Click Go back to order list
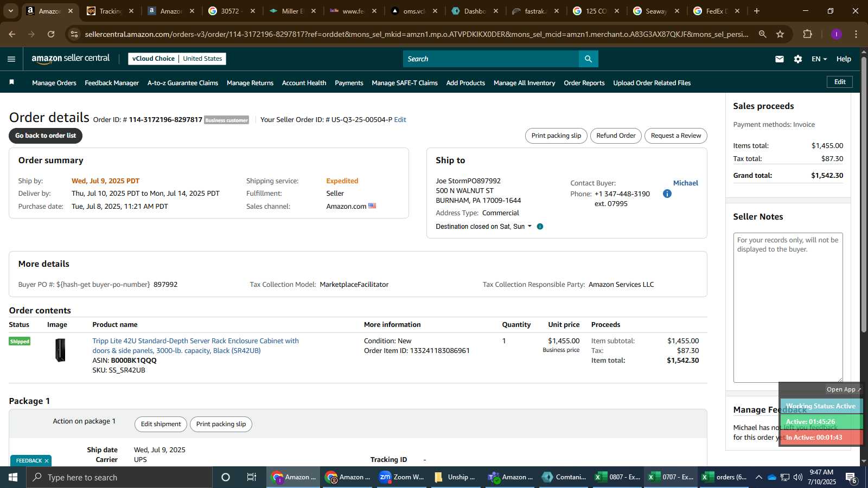 [x=46, y=136]
